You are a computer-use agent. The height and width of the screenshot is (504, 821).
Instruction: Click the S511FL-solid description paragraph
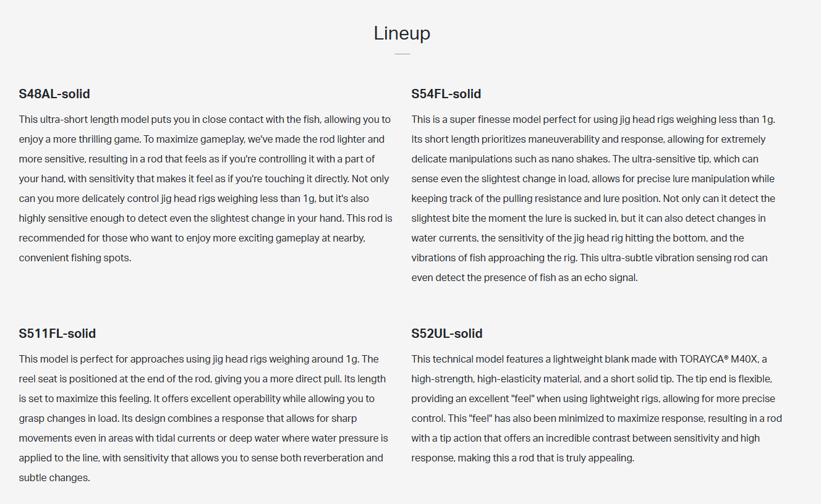point(203,418)
